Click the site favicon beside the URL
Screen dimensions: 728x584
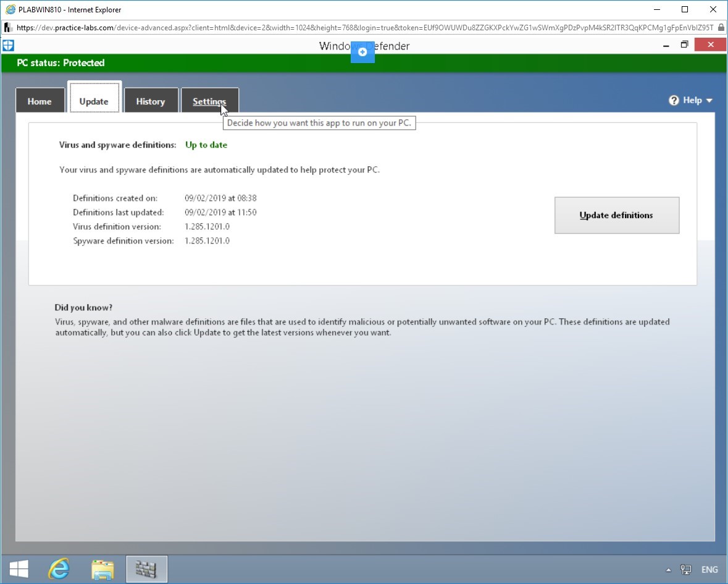8,28
